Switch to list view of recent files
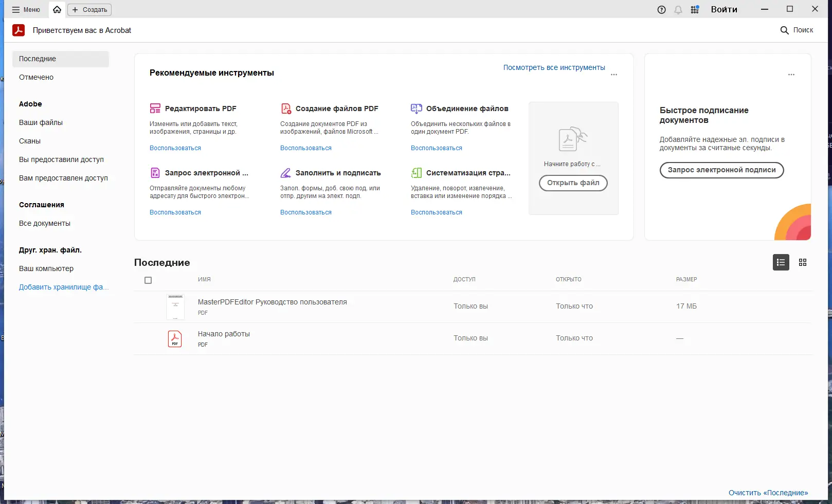The width and height of the screenshot is (832, 504). coord(781,262)
